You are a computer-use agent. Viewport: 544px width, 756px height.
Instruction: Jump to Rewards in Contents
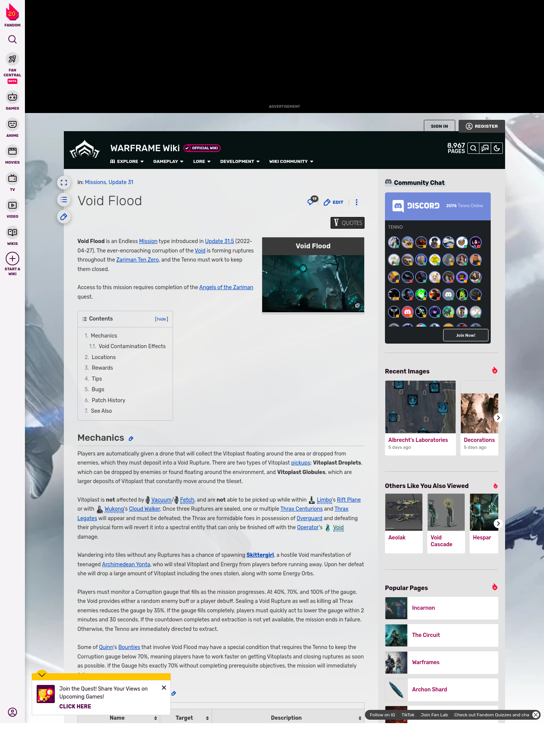coord(102,368)
